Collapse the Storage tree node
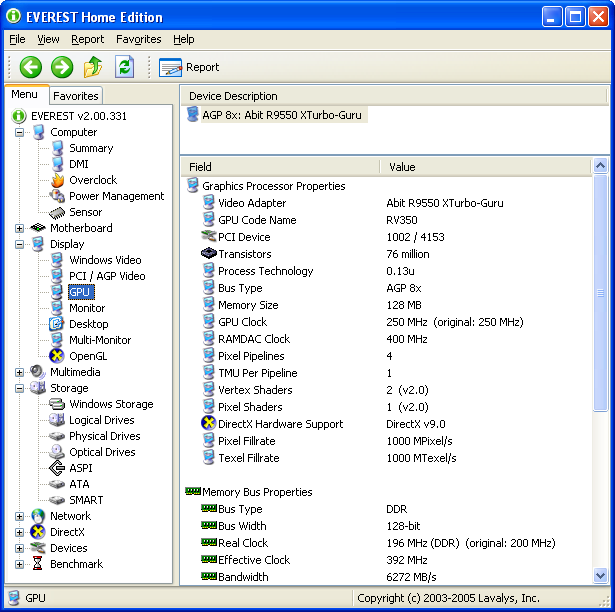The height and width of the screenshot is (612, 615). click(19, 388)
